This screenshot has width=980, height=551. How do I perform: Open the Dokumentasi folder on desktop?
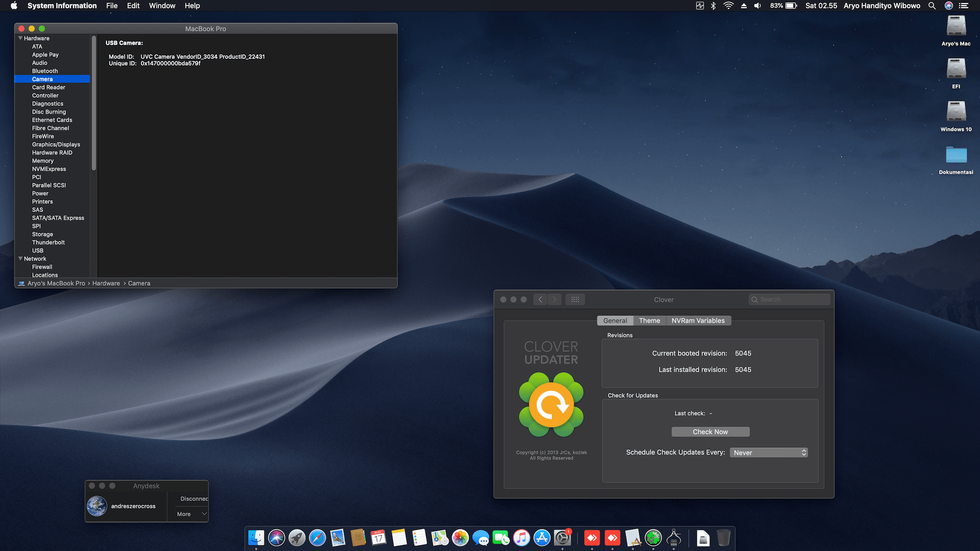956,155
